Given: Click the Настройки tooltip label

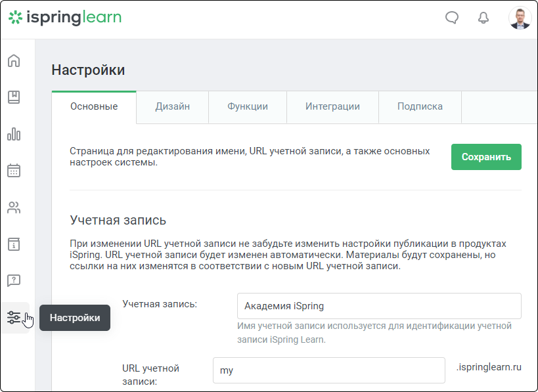Looking at the screenshot, I should 75,318.
